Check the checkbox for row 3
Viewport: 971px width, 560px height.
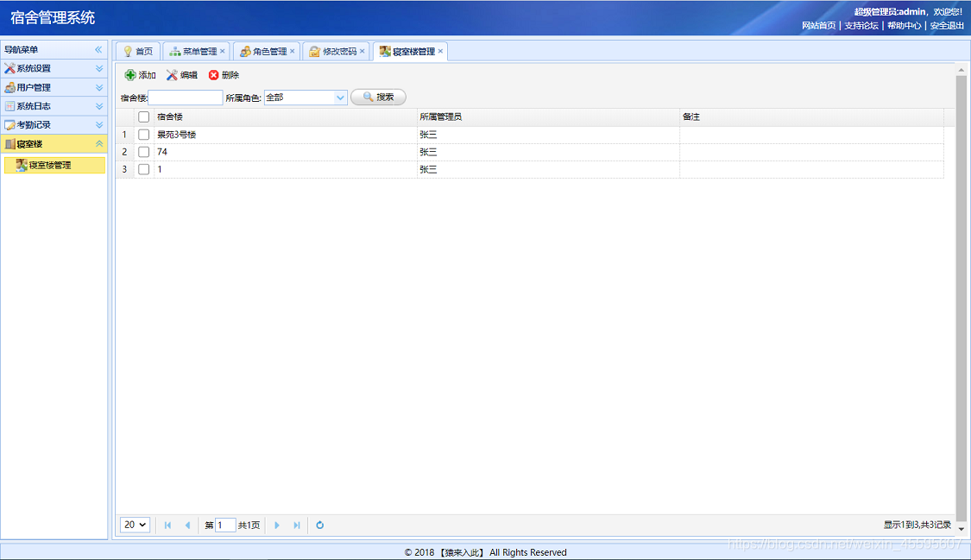click(x=143, y=169)
